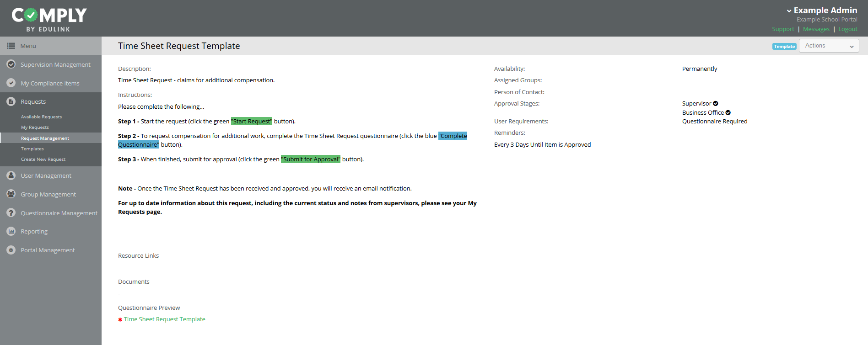Image resolution: width=868 pixels, height=345 pixels.
Task: Open the Reporting section
Action: point(51,231)
